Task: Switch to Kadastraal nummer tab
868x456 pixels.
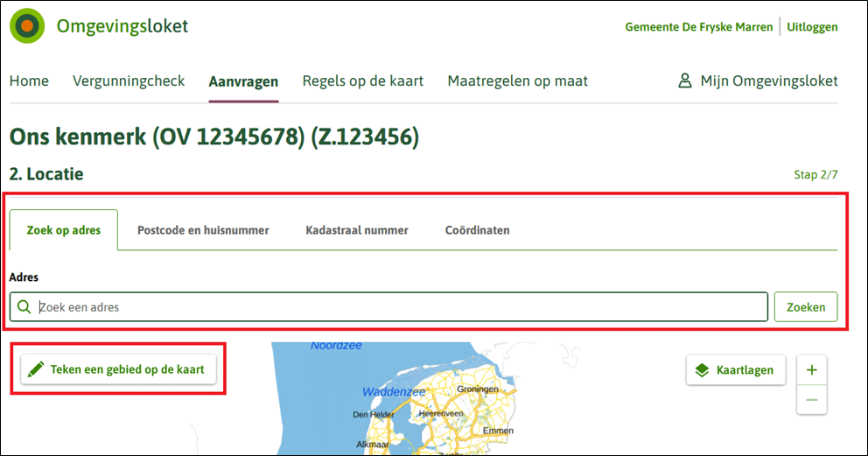Action: click(x=357, y=230)
